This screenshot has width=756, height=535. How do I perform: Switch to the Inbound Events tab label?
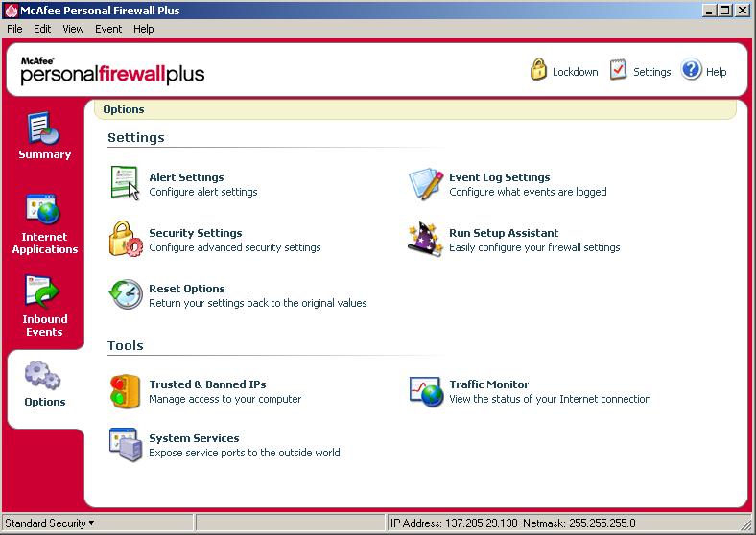[x=45, y=325]
